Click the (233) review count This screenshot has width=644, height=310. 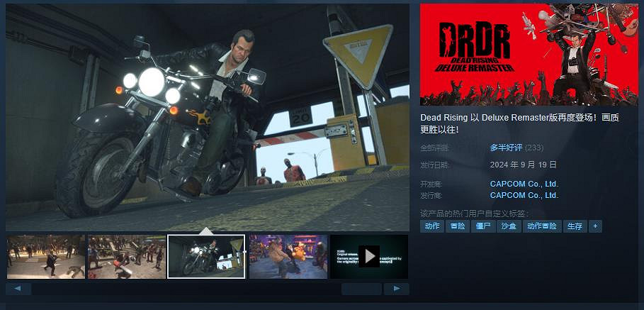pos(534,148)
